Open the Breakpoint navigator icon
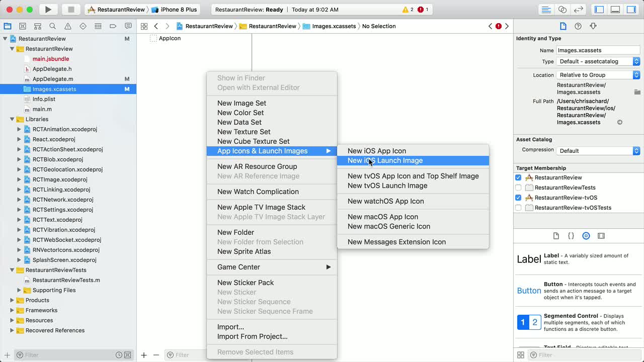644x362 pixels. tap(113, 26)
